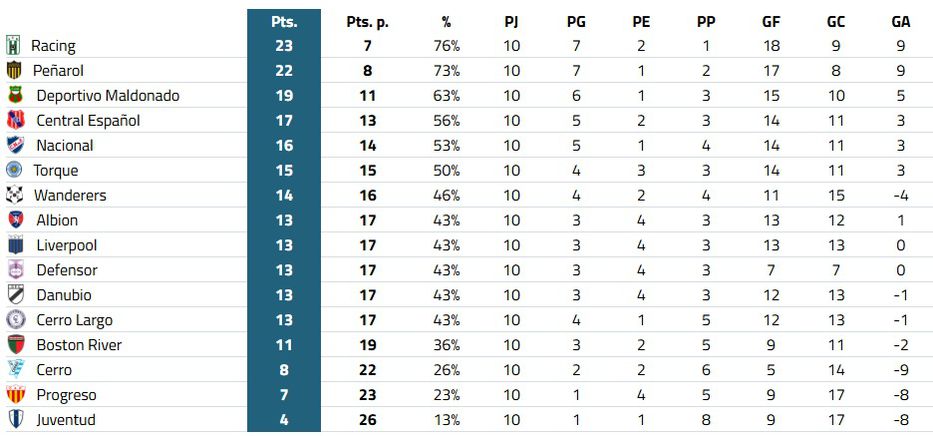Click the Torque club crest icon
The height and width of the screenshot is (436, 933).
(15, 171)
